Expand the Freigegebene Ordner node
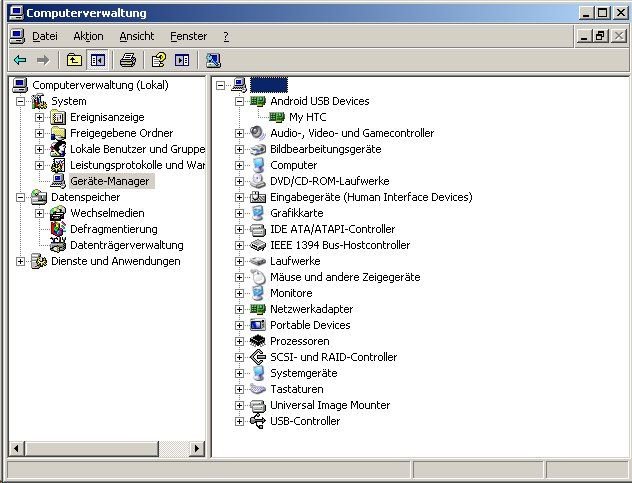Image resolution: width=632 pixels, height=483 pixels. 39,133
